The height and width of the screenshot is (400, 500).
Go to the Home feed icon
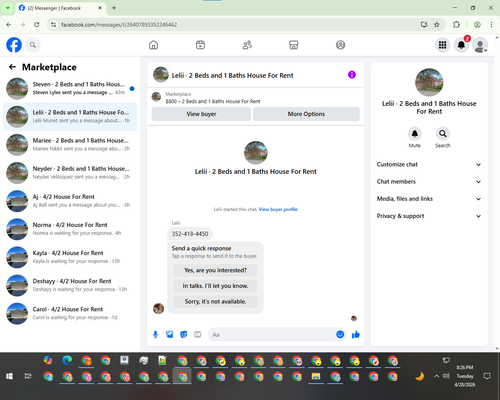pos(153,45)
